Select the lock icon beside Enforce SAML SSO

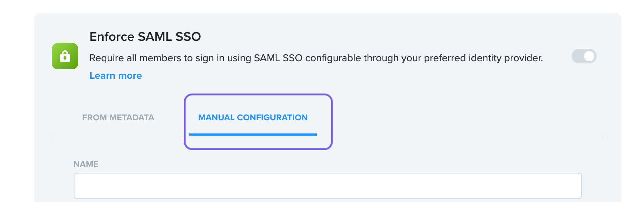tap(65, 56)
